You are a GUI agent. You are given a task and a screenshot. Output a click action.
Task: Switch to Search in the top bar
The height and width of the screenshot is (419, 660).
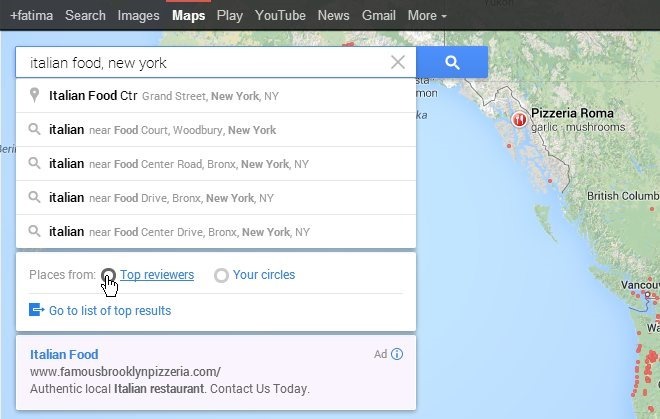85,16
